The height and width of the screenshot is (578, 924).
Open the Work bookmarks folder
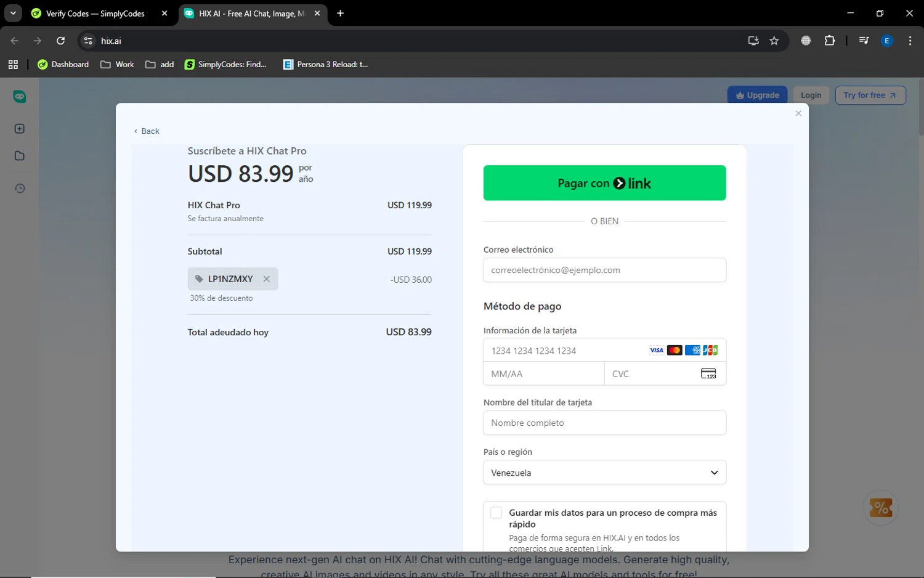[x=117, y=64]
